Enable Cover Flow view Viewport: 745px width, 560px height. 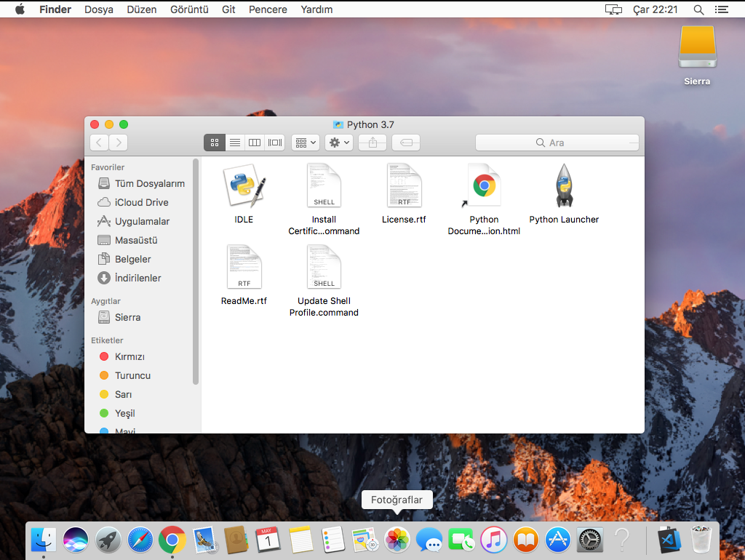pyautogui.click(x=274, y=143)
